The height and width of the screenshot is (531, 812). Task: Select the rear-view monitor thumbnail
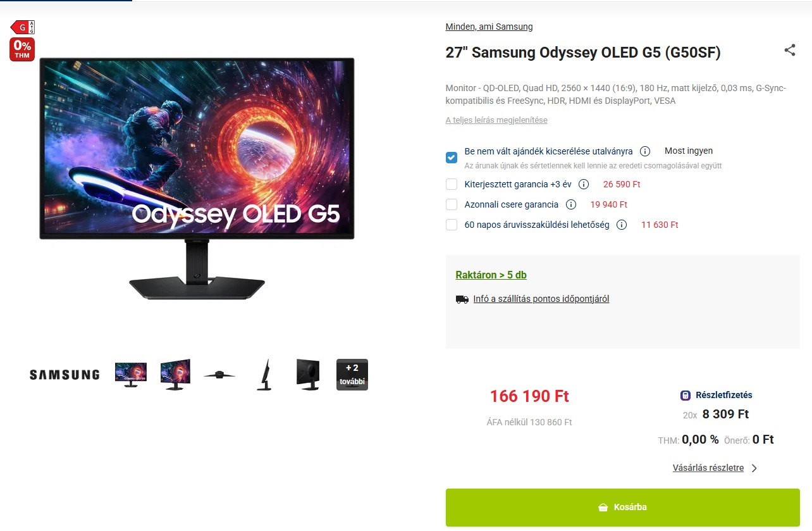point(308,375)
